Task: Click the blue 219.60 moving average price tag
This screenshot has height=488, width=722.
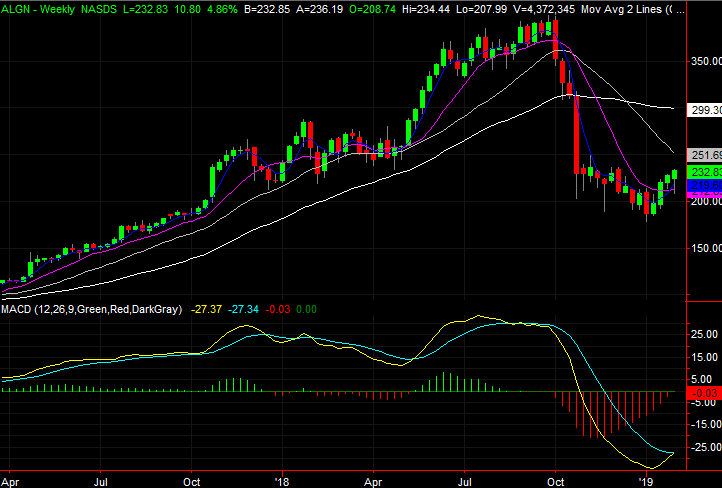Action: click(x=705, y=185)
